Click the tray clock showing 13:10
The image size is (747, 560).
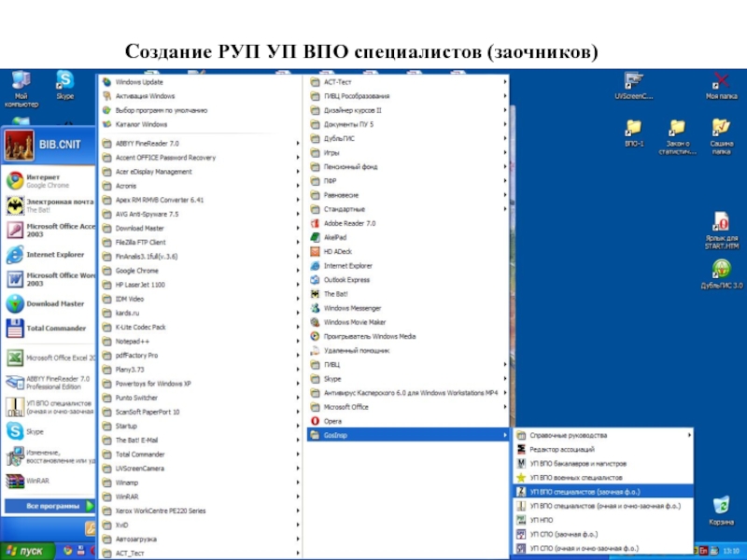731,551
